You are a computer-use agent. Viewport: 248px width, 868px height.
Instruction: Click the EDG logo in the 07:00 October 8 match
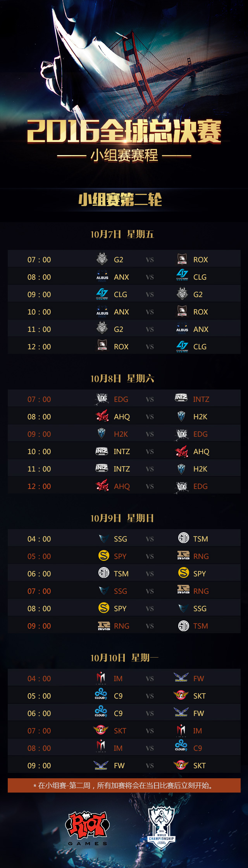[x=102, y=399]
